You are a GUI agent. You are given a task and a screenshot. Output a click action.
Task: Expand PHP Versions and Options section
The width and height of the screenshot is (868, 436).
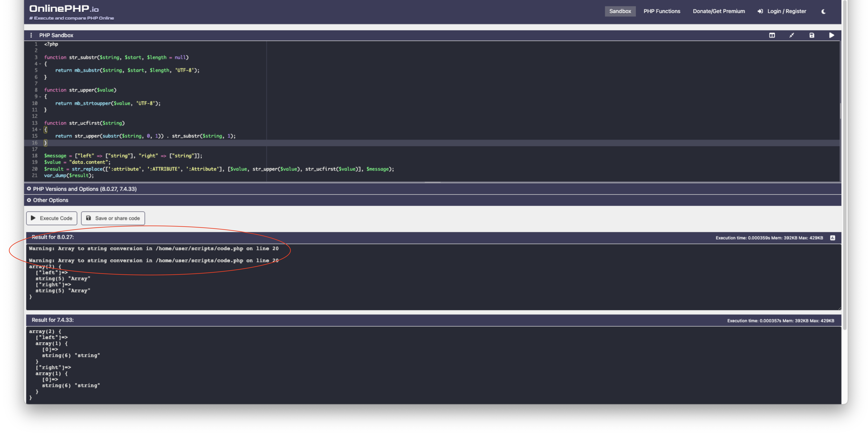(433, 189)
